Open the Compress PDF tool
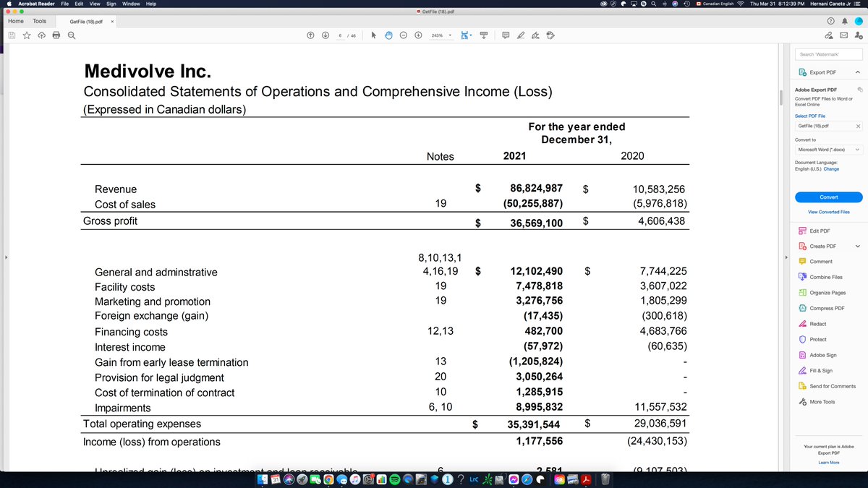Image resolution: width=868 pixels, height=488 pixels. [x=825, y=308]
